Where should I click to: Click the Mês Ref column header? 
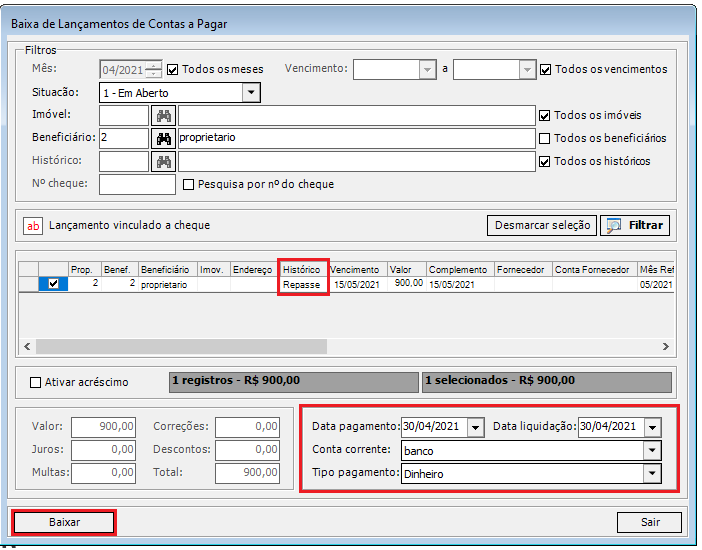(655, 270)
